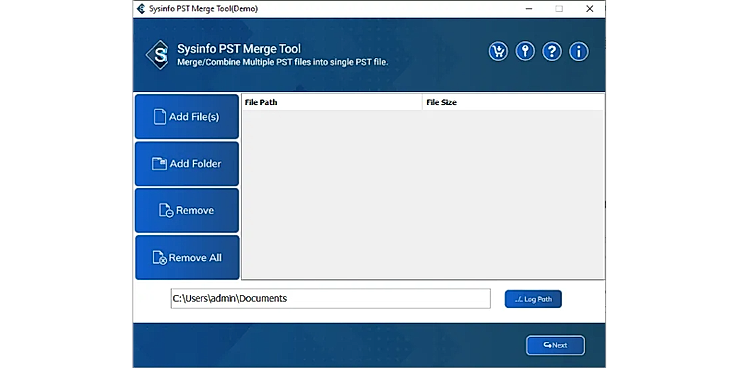Click the Sysinfo logo in the header

click(159, 55)
